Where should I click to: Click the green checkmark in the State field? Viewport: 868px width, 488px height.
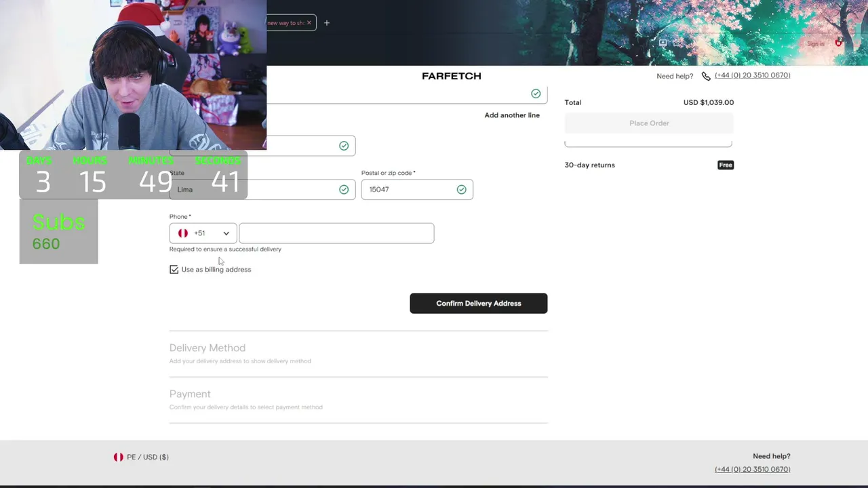[x=344, y=190]
